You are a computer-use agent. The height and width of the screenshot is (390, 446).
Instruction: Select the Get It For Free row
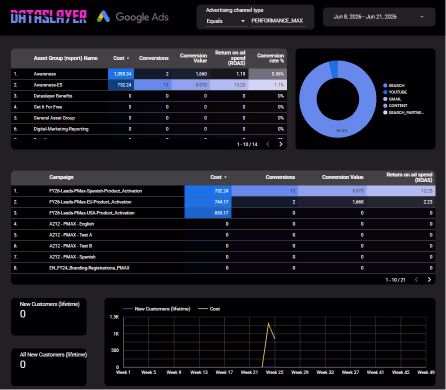pyautogui.click(x=149, y=107)
